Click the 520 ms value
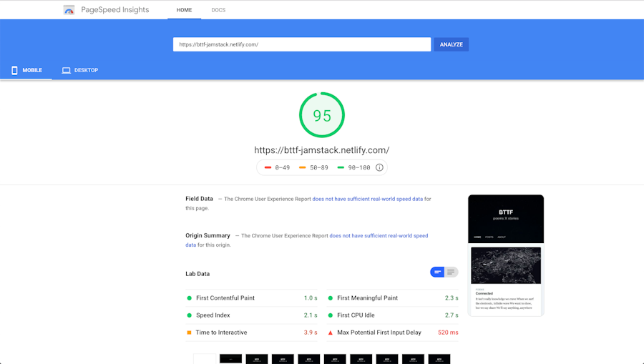 tap(448, 333)
